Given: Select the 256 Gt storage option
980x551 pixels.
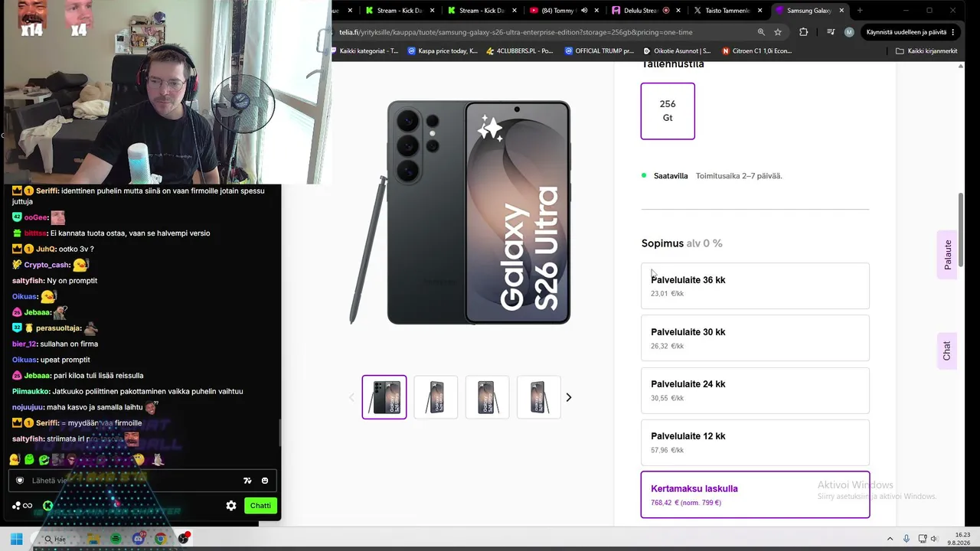Looking at the screenshot, I should [x=668, y=111].
